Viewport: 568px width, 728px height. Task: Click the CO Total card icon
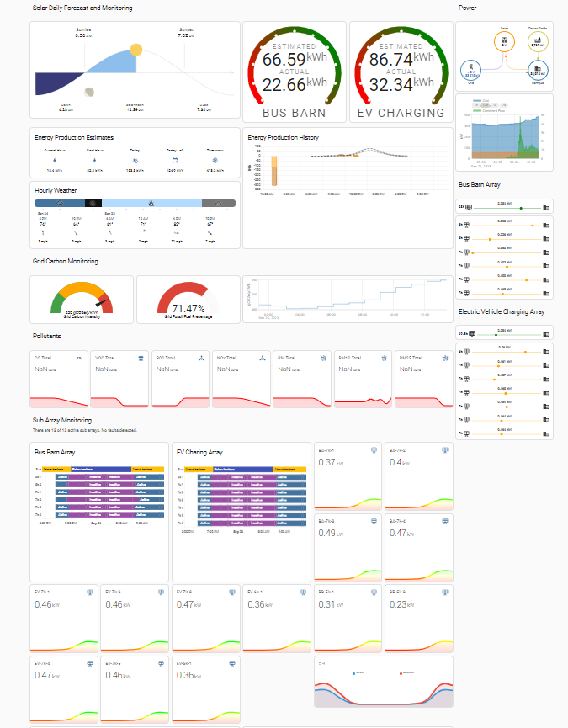point(80,358)
